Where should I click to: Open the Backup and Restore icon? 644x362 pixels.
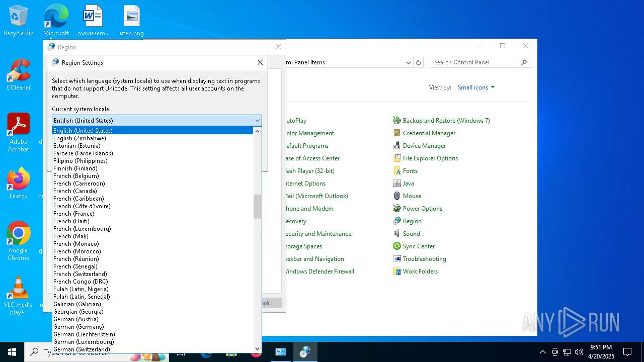(397, 121)
